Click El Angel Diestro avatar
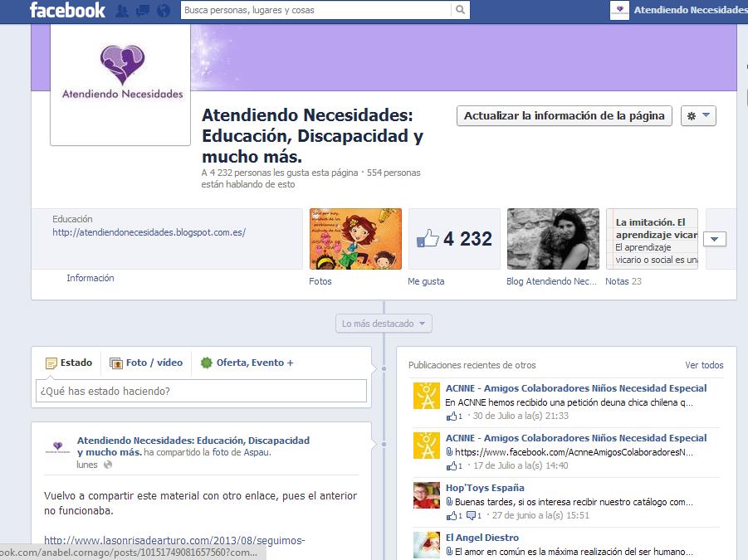 pyautogui.click(x=427, y=545)
